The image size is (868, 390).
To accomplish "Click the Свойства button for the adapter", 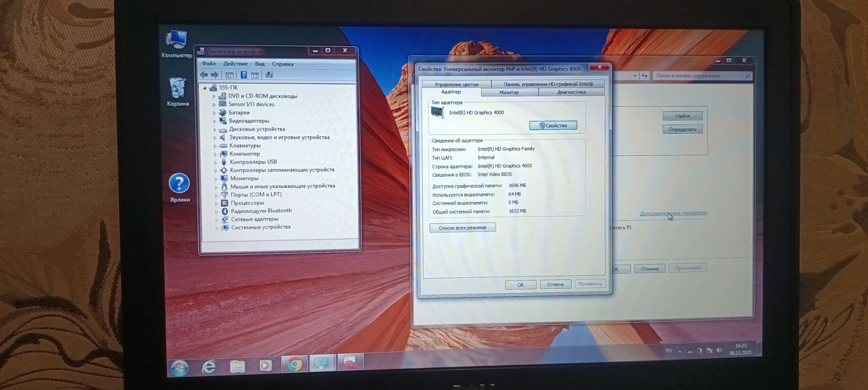I will click(553, 126).
